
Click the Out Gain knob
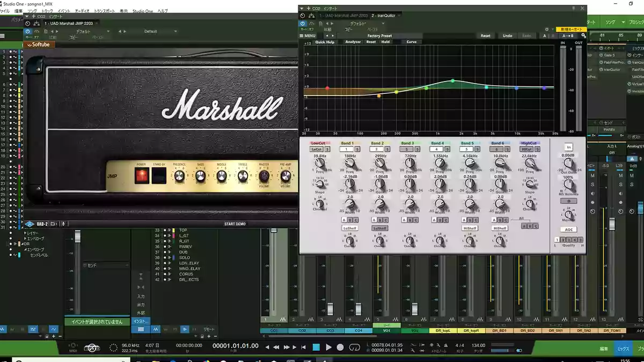tap(568, 162)
